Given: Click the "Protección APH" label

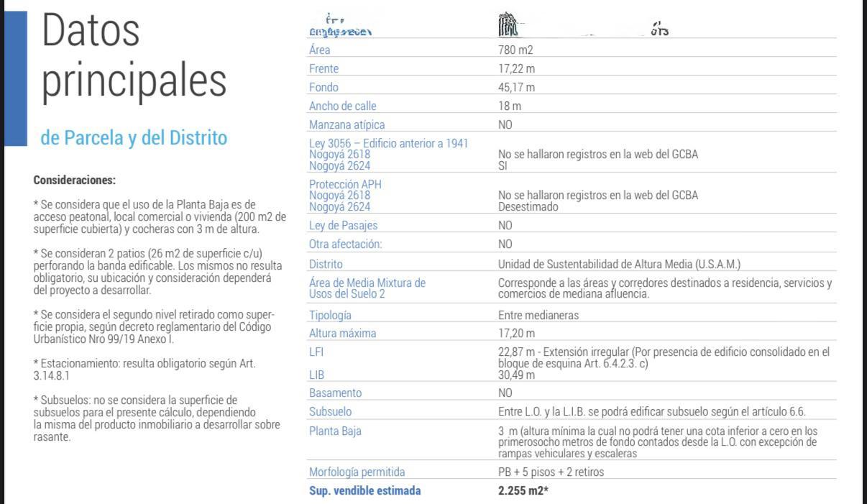Looking at the screenshot, I should pyautogui.click(x=345, y=184).
